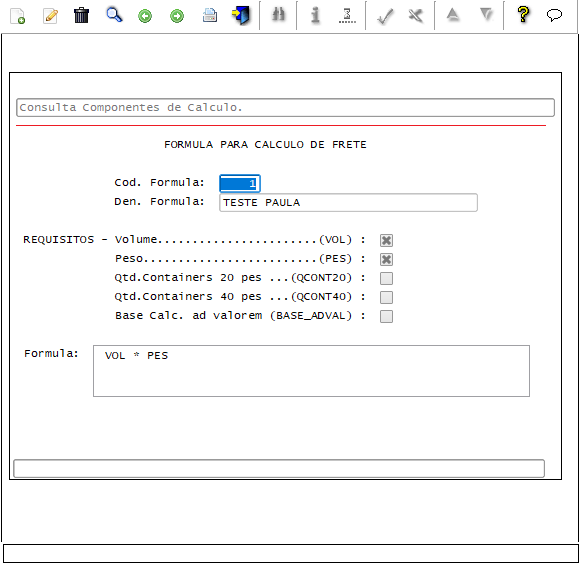Click the exit door icon
The height and width of the screenshot is (568, 582).
point(241,16)
